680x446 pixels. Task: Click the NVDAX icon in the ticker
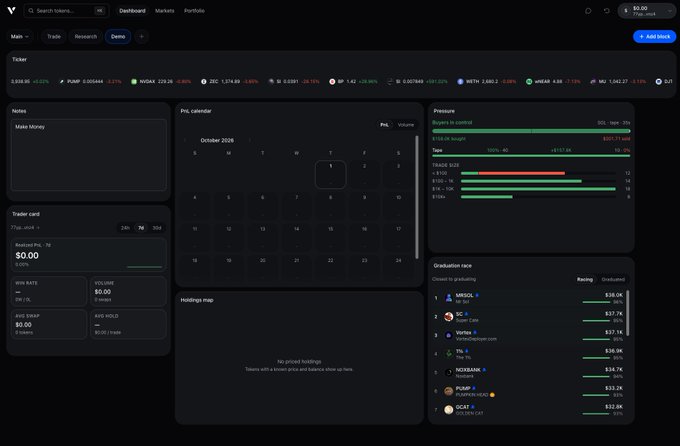[134, 82]
